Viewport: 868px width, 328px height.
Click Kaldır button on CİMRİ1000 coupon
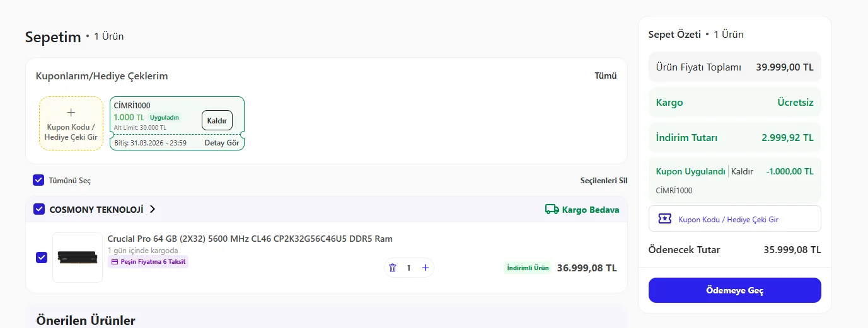tap(217, 120)
